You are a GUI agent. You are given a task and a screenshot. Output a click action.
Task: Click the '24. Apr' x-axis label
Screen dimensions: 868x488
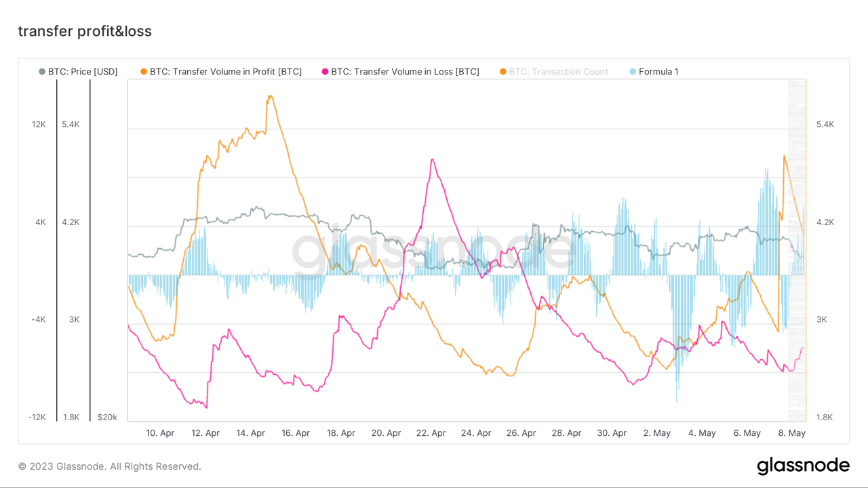pyautogui.click(x=476, y=433)
